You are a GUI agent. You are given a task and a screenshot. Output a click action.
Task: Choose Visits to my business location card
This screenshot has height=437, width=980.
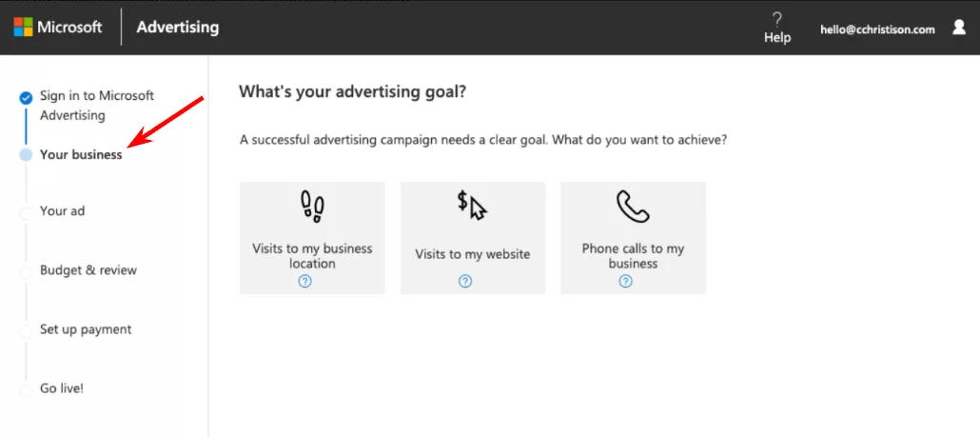312,238
